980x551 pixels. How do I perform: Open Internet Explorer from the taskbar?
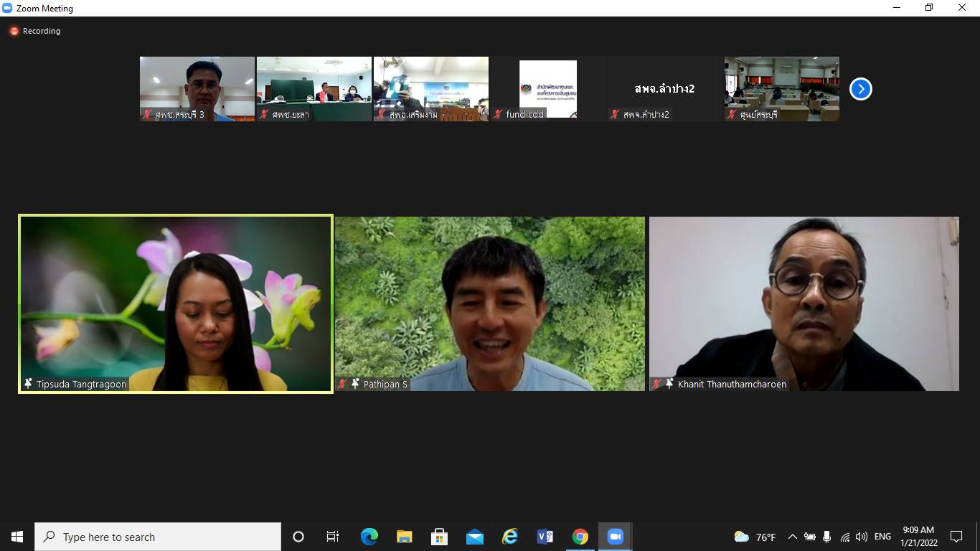[x=510, y=537]
